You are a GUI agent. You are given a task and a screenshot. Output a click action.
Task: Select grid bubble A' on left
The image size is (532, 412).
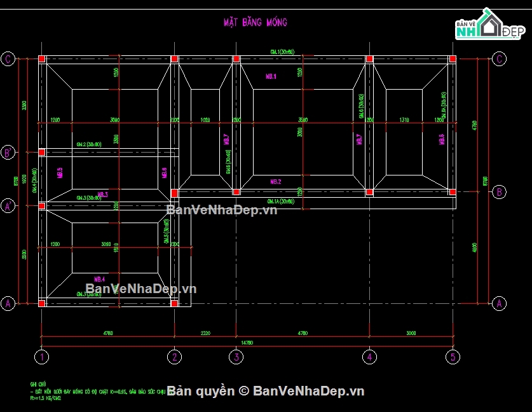8,205
